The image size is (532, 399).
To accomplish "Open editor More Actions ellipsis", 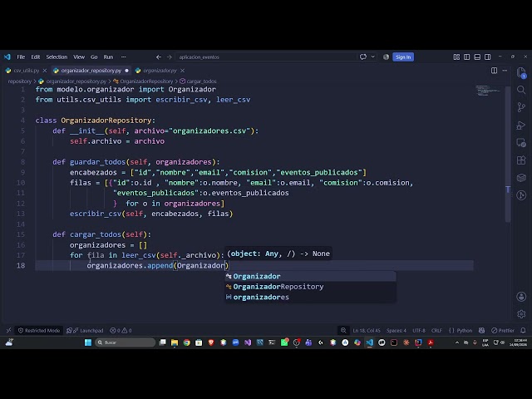I will click(505, 71).
